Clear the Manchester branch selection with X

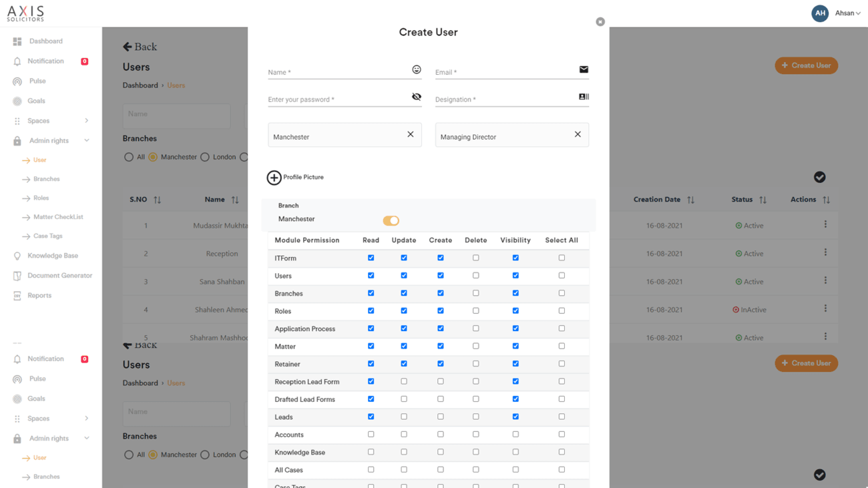(411, 134)
